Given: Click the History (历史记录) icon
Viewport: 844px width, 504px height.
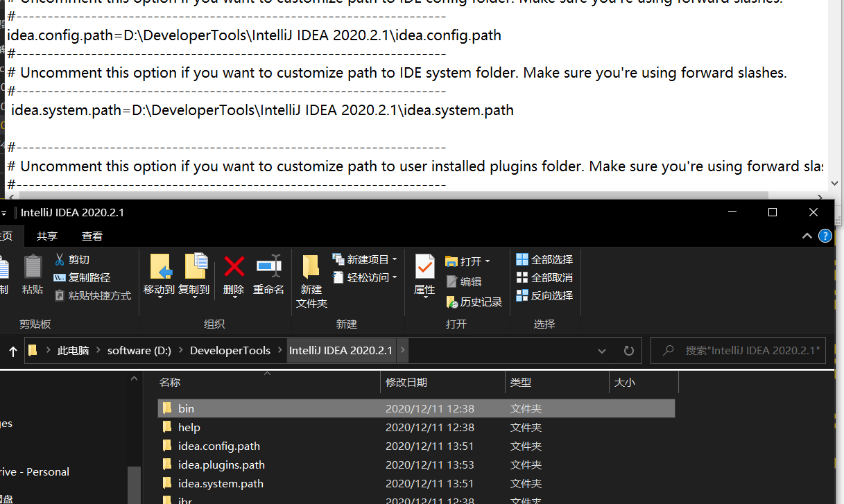Looking at the screenshot, I should [x=452, y=302].
